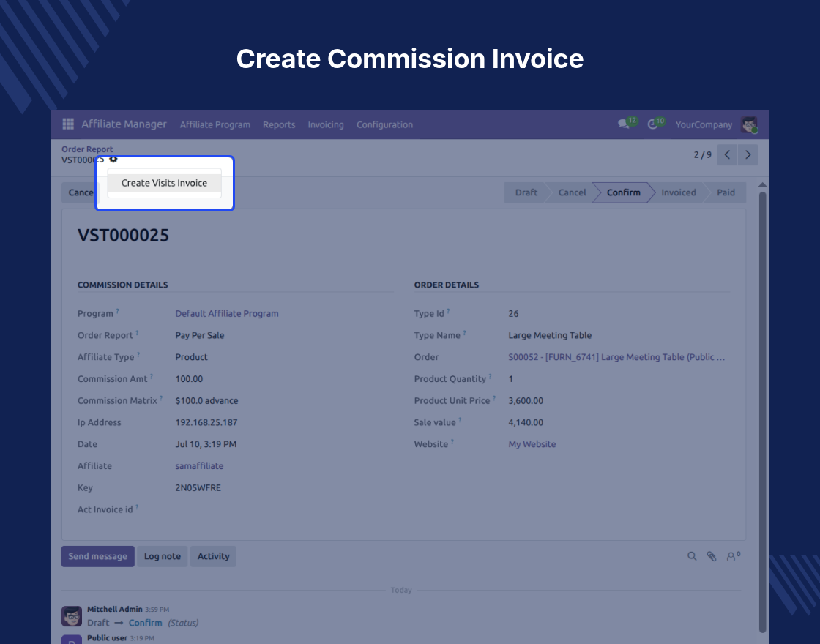The width and height of the screenshot is (820, 644).
Task: Open the followers icon in chatter
Action: [x=733, y=556]
